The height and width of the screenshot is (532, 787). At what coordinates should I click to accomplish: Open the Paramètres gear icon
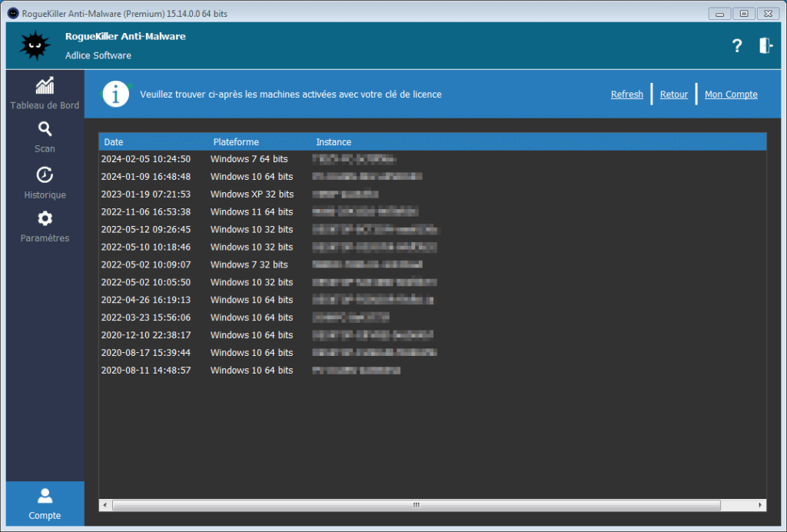click(45, 218)
